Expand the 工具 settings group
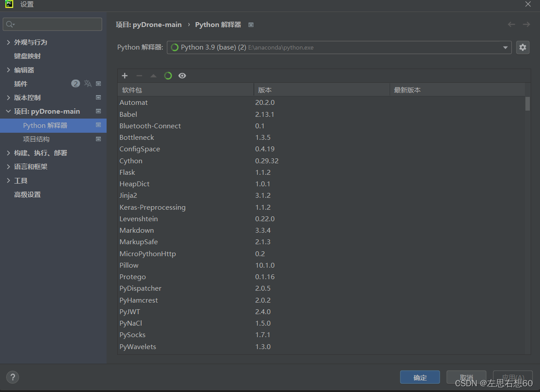540x392 pixels. pyautogui.click(x=8, y=181)
